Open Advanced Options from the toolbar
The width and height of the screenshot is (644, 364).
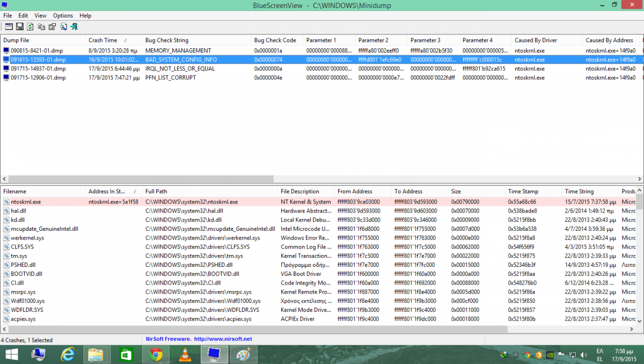[9, 26]
